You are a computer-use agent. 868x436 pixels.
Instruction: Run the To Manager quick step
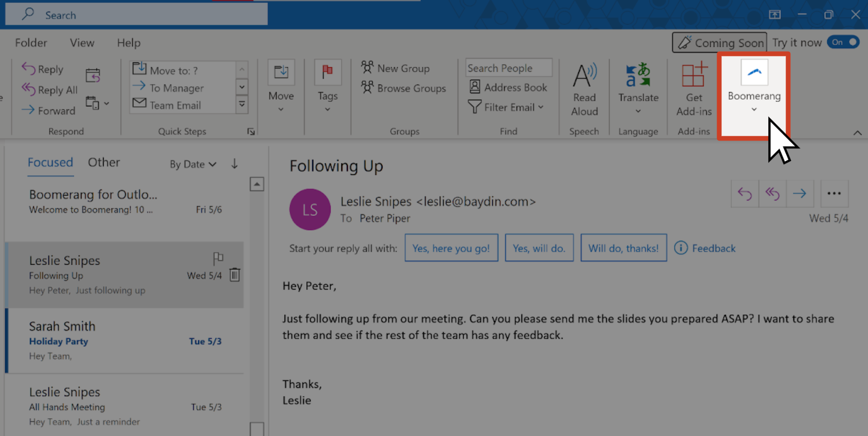point(182,88)
